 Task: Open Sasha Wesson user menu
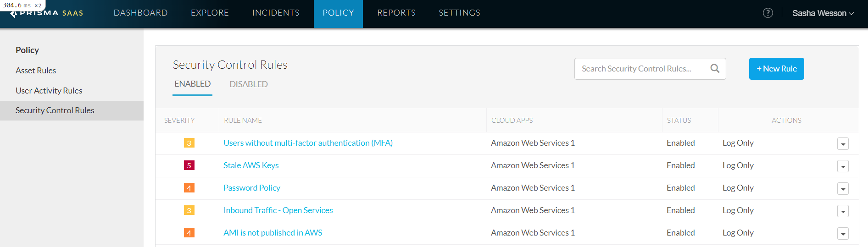tap(823, 13)
